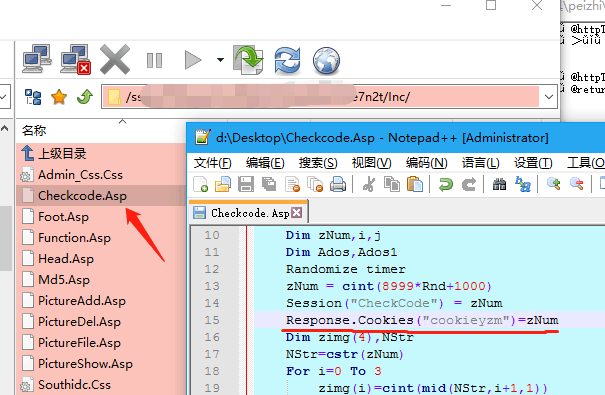This screenshot has height=395, width=605.
Task: Click the green up-directory arrow icon
Action: coord(85,97)
